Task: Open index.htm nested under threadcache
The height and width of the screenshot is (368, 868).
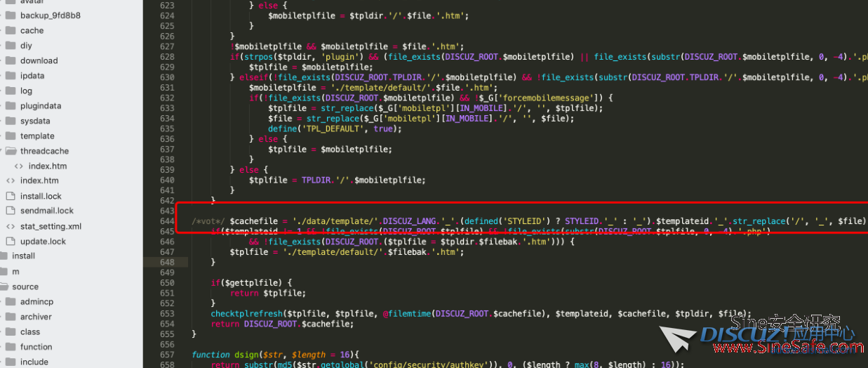Action: coord(48,166)
